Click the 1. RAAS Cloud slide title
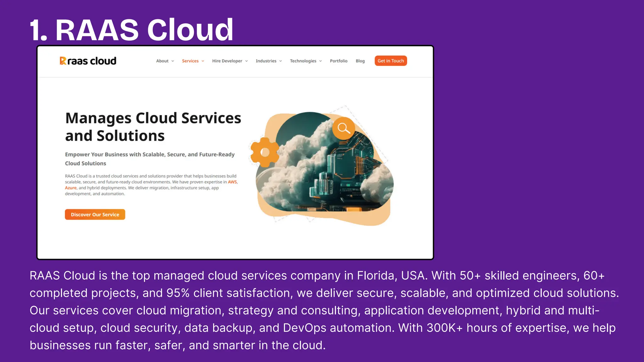Viewport: 644px width, 362px height. point(131,30)
